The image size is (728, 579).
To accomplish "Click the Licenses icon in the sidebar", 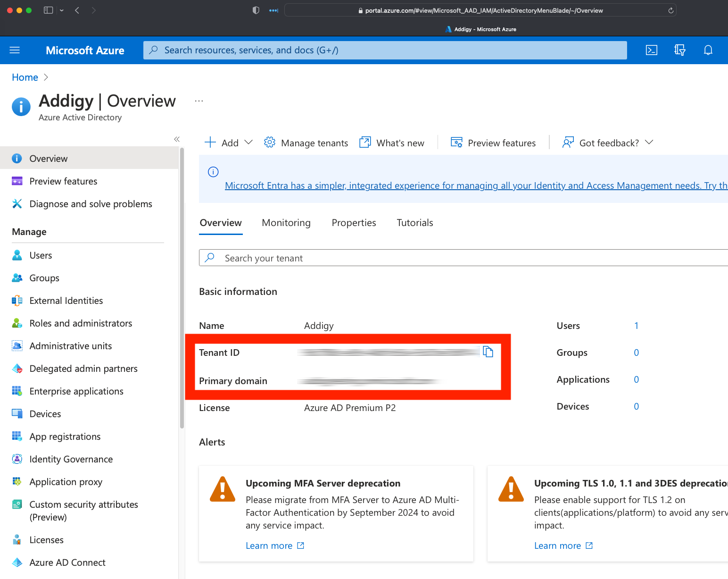I will click(17, 540).
